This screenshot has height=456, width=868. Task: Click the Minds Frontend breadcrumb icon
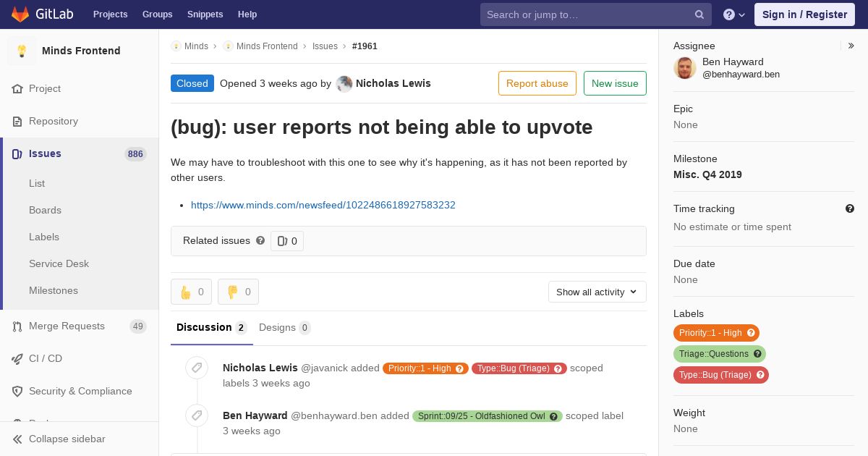[228, 46]
